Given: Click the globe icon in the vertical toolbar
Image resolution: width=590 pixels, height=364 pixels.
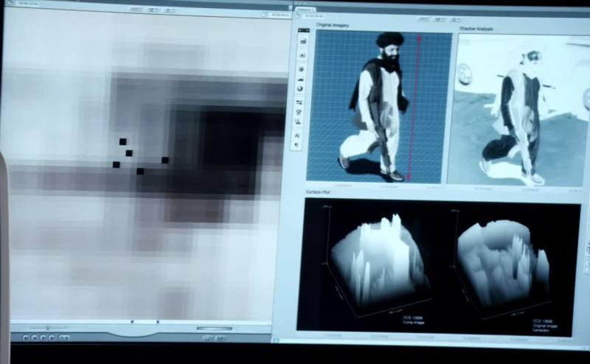Looking at the screenshot, I should [302, 88].
